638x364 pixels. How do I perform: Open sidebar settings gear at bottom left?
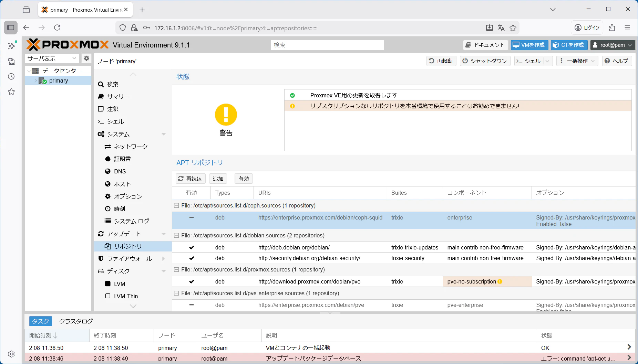click(11, 354)
